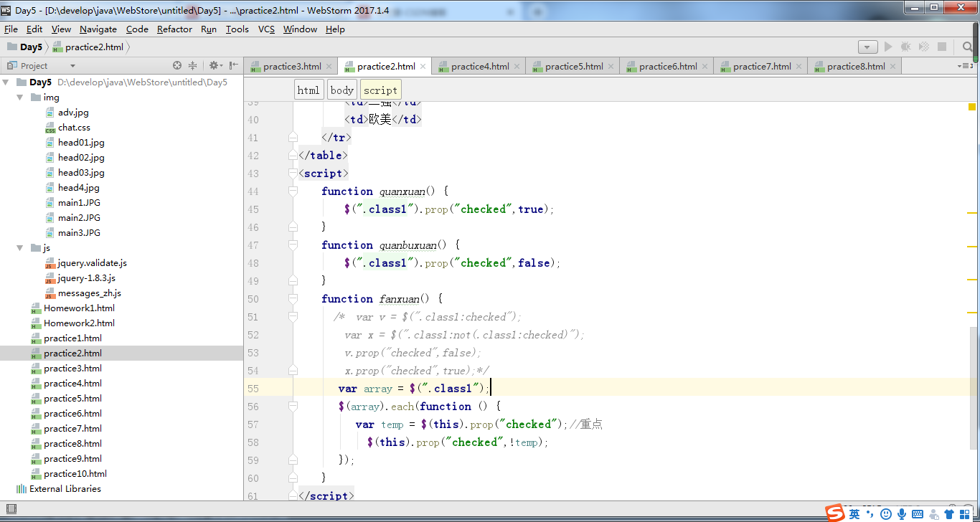Collapse the img folder
This screenshot has width=980, height=522.
tap(21, 98)
